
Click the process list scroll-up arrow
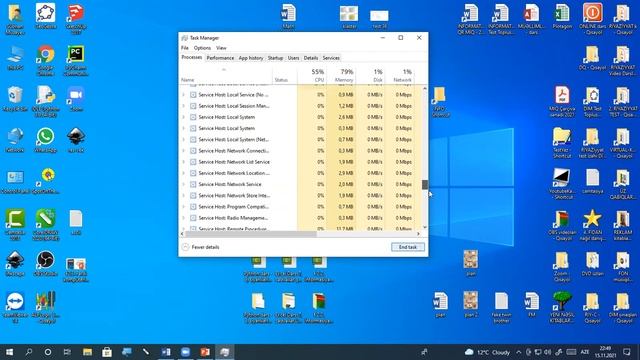tap(425, 88)
